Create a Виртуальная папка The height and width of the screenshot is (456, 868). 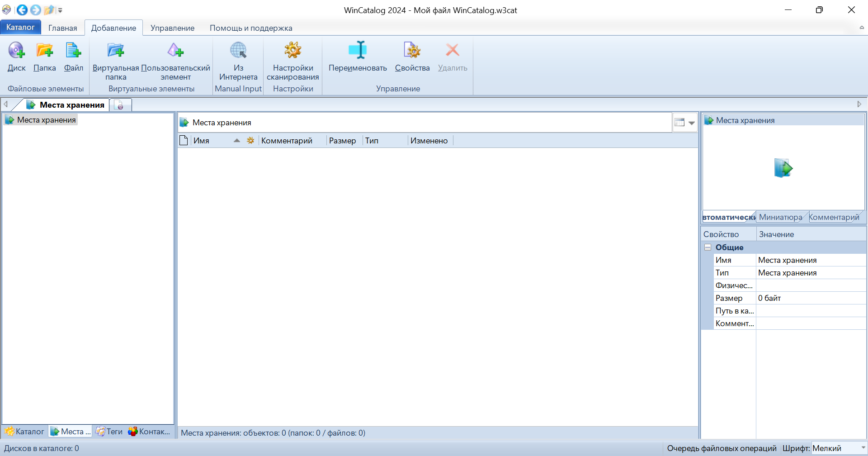coord(116,61)
